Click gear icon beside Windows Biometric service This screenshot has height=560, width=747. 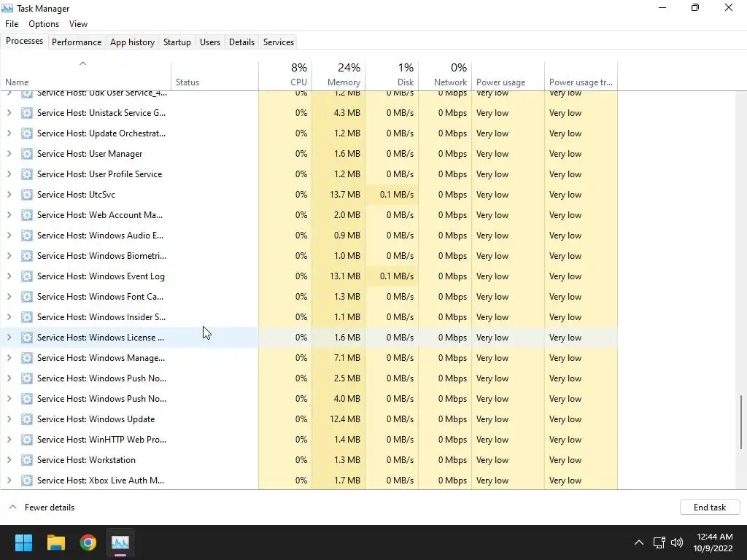click(27, 256)
